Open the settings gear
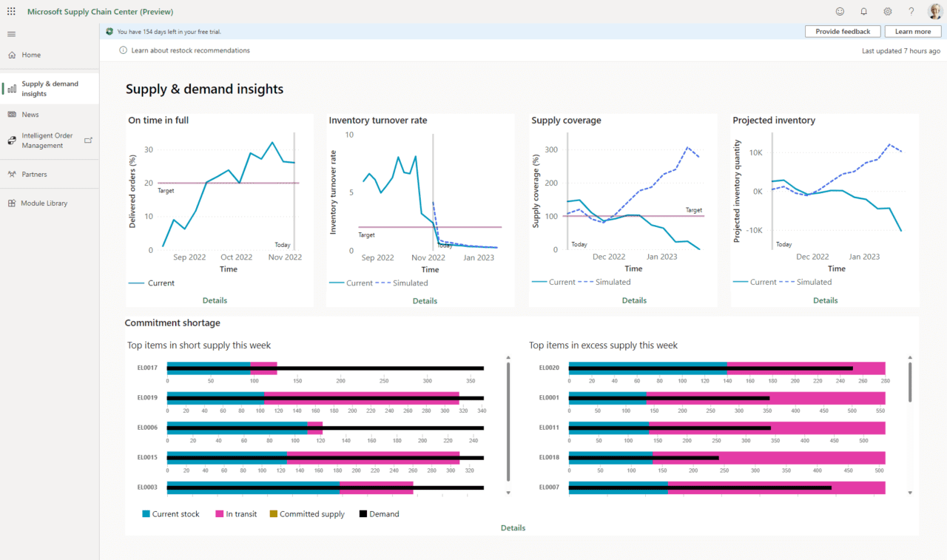 click(x=887, y=11)
